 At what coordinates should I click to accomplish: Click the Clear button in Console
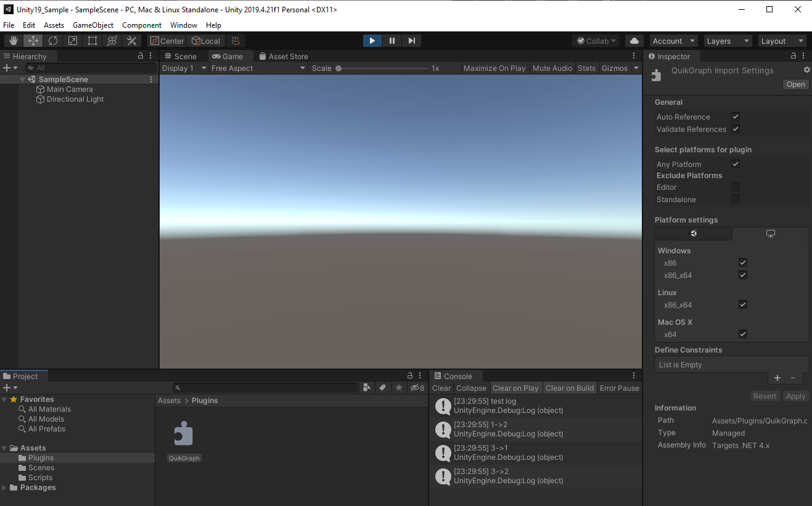point(441,388)
